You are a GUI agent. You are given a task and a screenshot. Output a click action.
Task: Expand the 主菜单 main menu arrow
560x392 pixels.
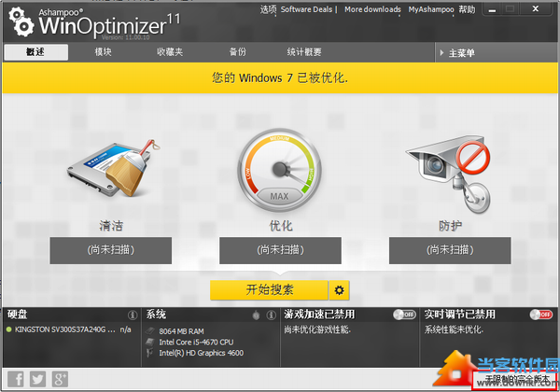click(441, 53)
